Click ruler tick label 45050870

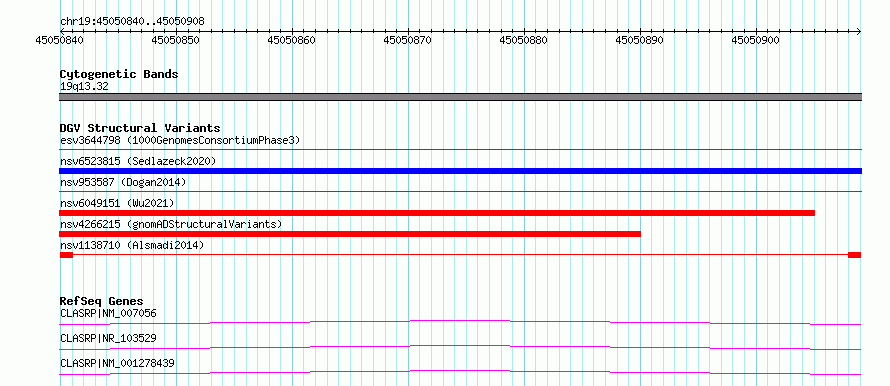pyautogui.click(x=408, y=40)
